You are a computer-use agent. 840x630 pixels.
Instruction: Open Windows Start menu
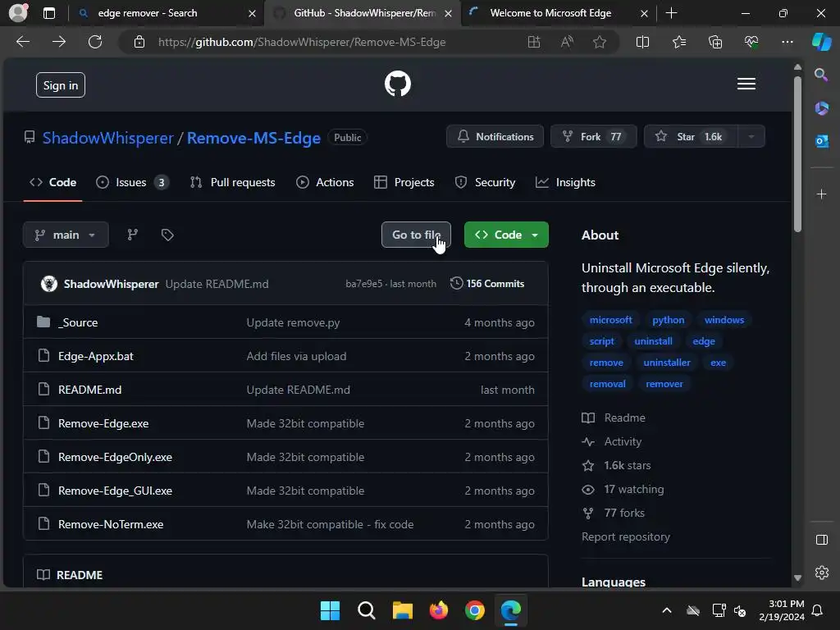tap(330, 610)
